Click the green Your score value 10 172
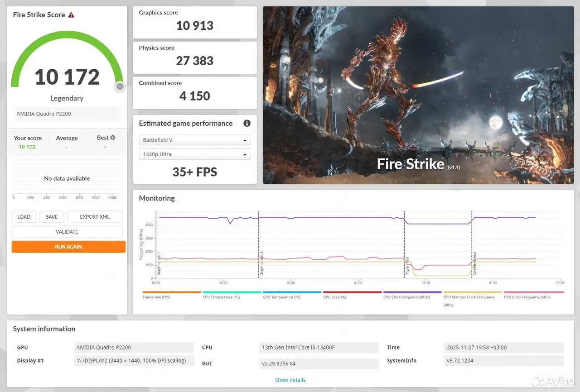This screenshot has height=392, width=580. coord(27,147)
